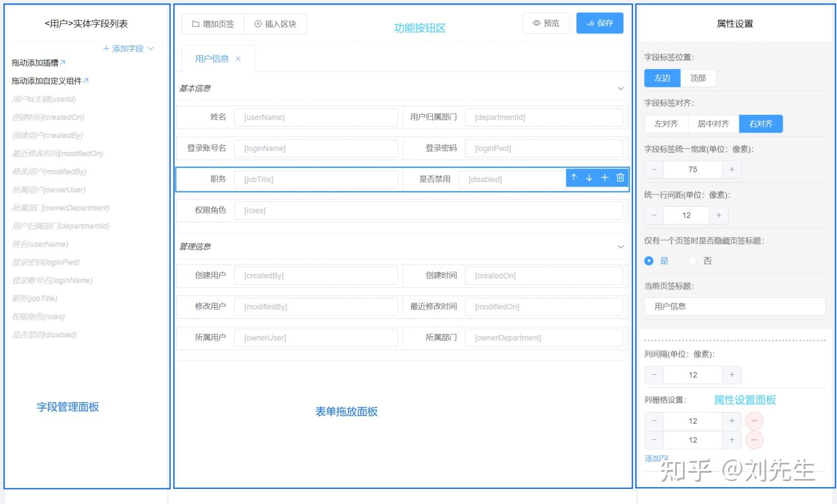
Task: Collapse the 基本信息 section
Action: tap(620, 89)
